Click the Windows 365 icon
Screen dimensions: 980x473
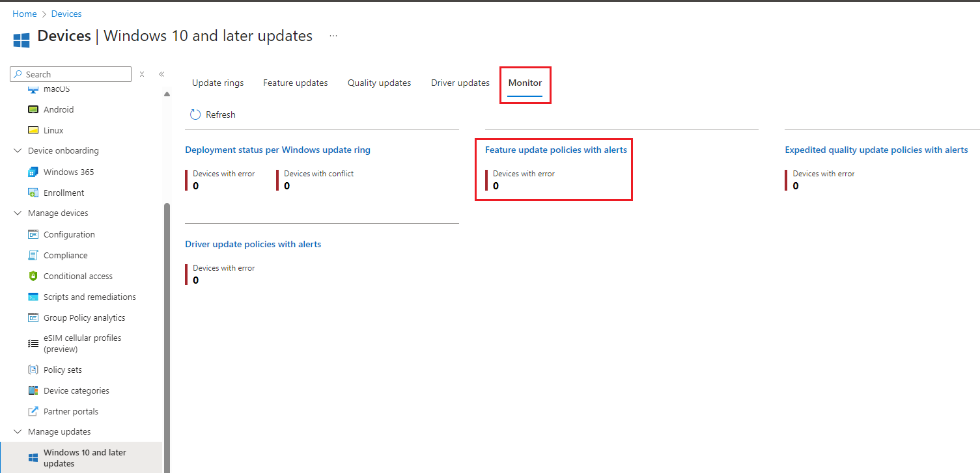click(33, 172)
